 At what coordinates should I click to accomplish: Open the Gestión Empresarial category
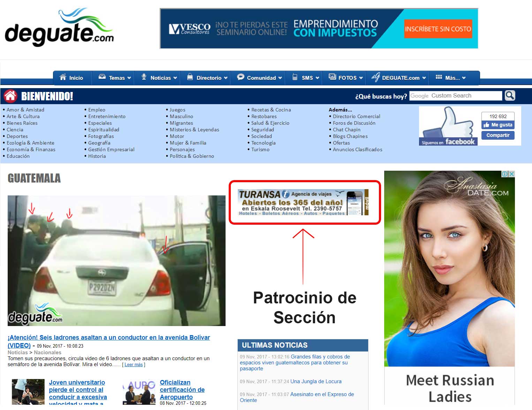click(x=111, y=149)
